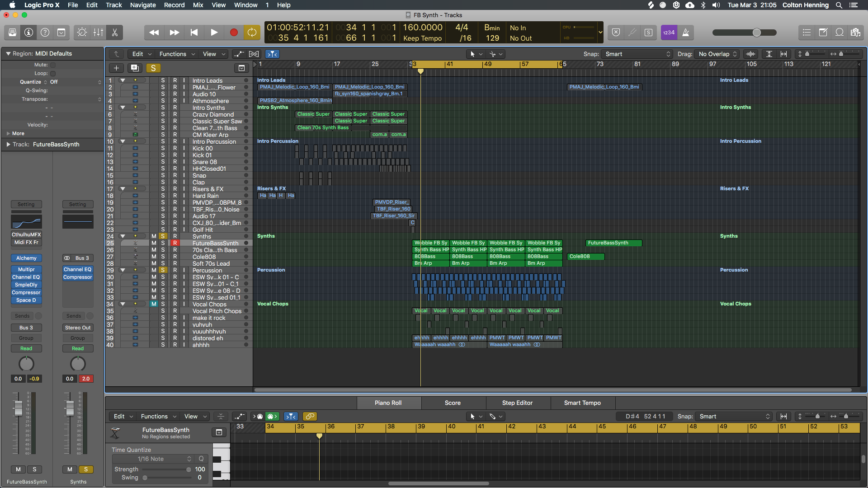Open the Navigate menu

pyautogui.click(x=143, y=5)
